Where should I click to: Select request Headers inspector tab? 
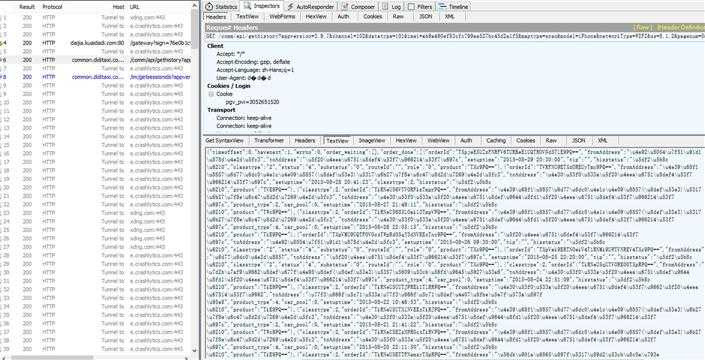pos(216,17)
